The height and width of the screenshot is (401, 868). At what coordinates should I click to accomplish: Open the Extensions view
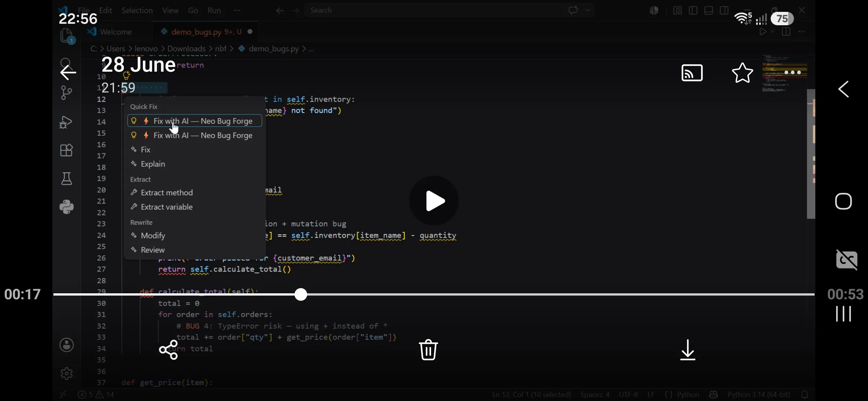[66, 150]
